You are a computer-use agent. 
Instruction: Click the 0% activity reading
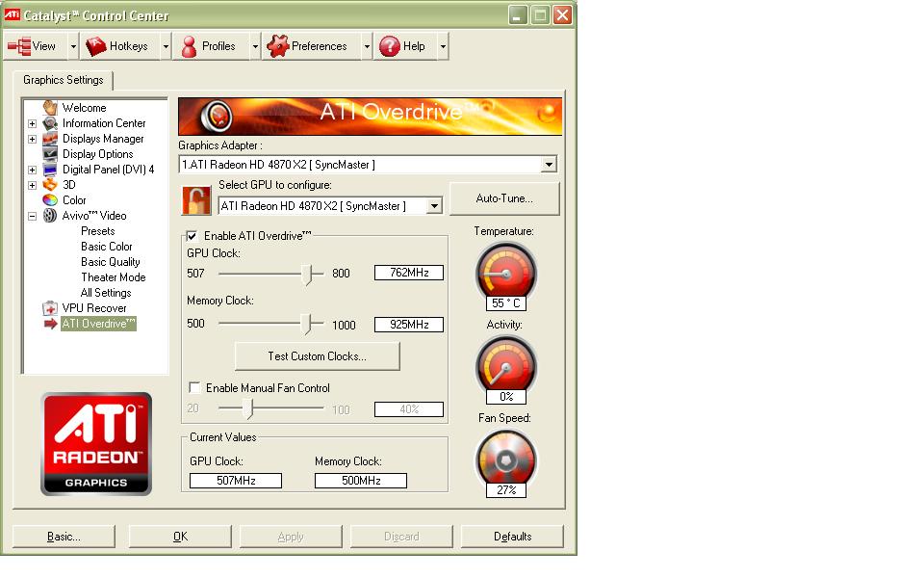coord(506,397)
